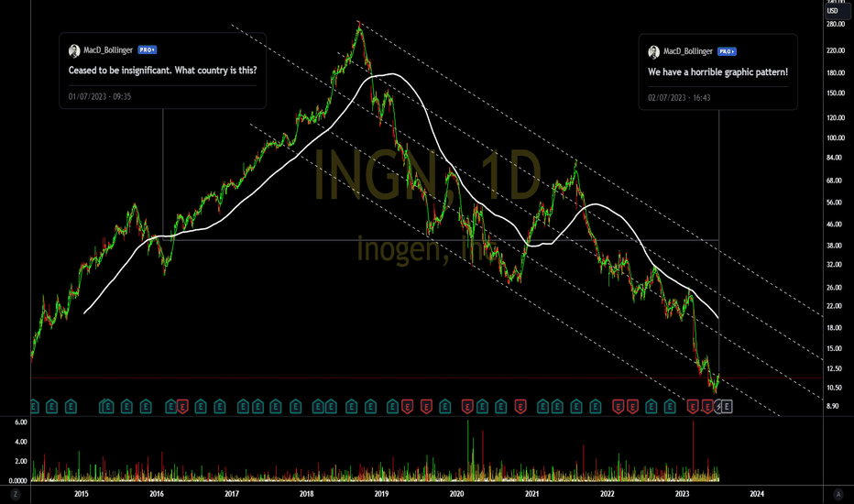The height and width of the screenshot is (504, 854).
Task: Click the PRO badge in the 'horrible graphic pattern' comment
Action: [x=727, y=51]
